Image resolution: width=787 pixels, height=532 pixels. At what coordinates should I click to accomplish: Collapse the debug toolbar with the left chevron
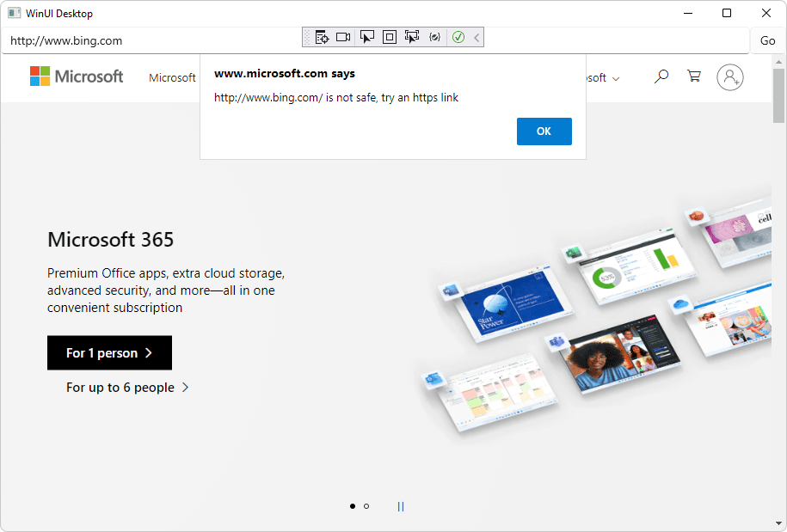[x=477, y=37]
